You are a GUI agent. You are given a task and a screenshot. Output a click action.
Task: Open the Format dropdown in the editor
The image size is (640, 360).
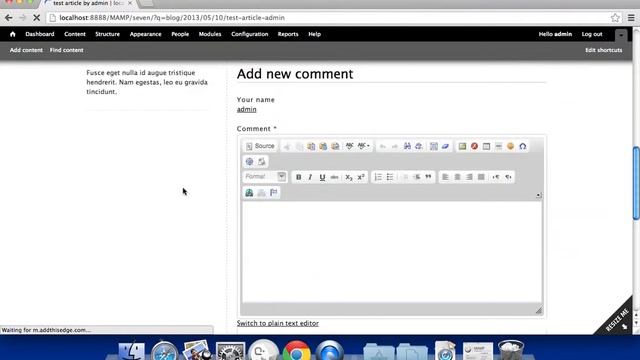[x=265, y=176]
